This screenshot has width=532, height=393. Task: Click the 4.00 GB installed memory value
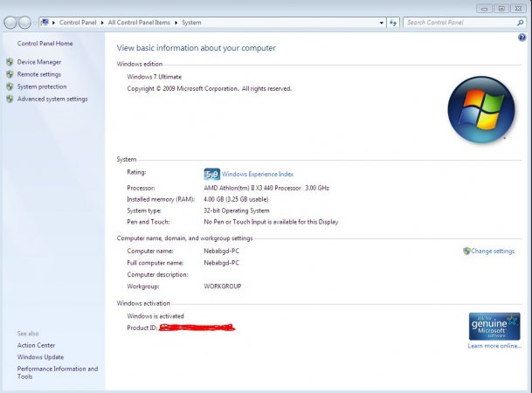coord(236,199)
